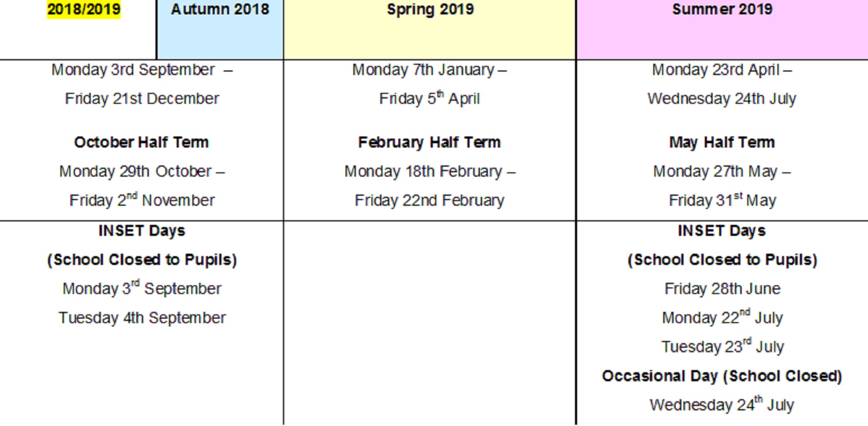Select the Autumn 2018 header cell
The image size is (868, 426).
[220, 30]
